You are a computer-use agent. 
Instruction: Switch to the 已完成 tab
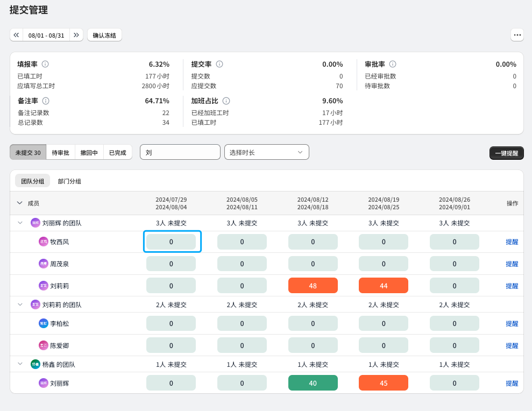117,152
